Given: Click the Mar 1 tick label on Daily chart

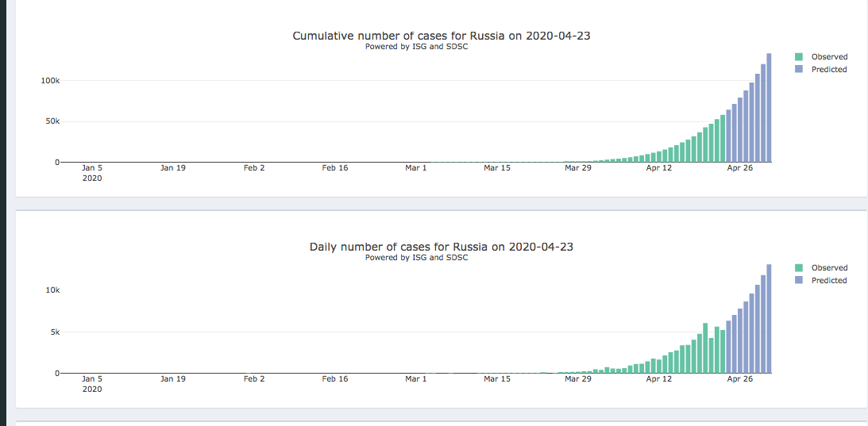Looking at the screenshot, I should 416,379.
